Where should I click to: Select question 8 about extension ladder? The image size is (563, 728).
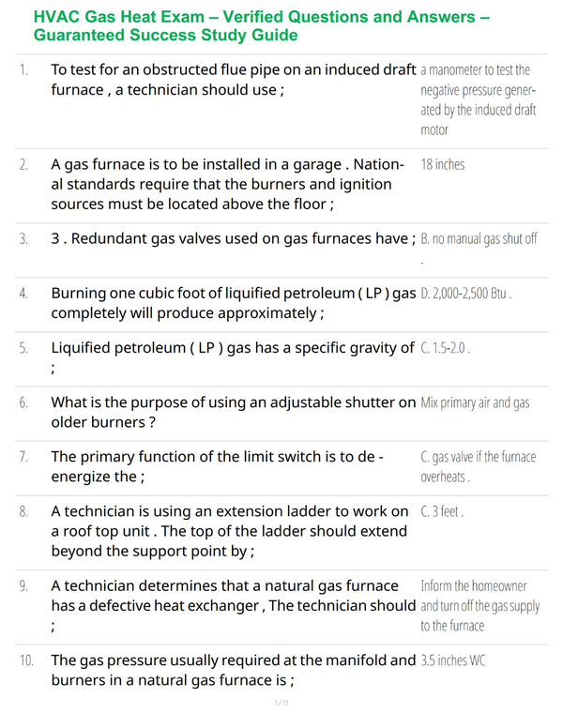tap(230, 531)
